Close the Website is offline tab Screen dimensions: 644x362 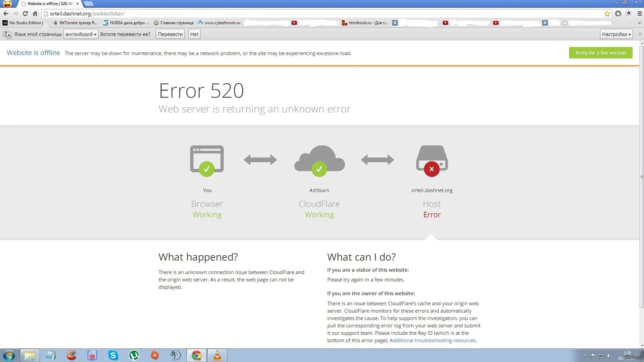coord(78,4)
